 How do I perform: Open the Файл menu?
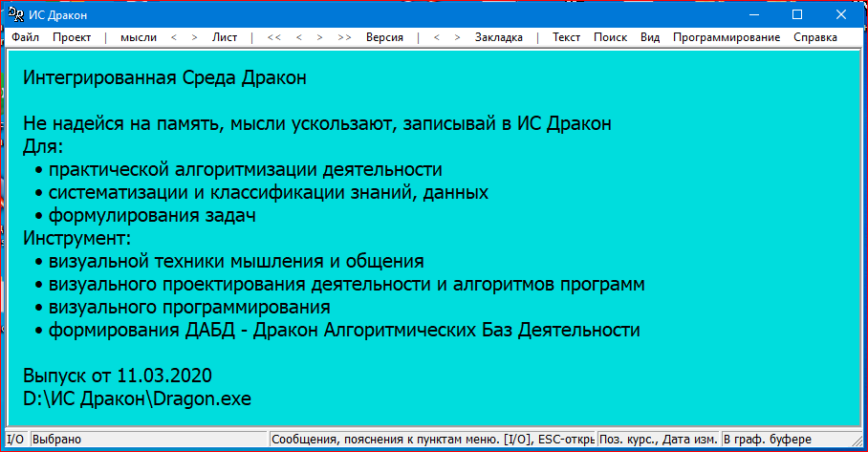26,37
